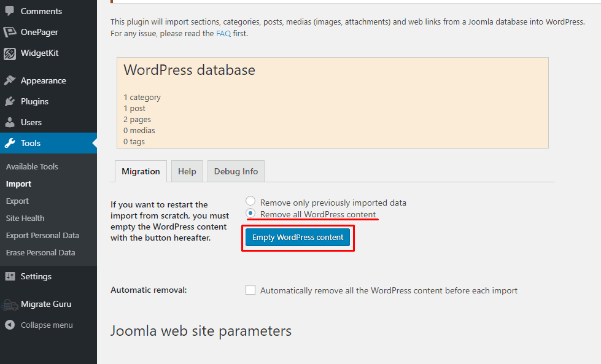The width and height of the screenshot is (601, 364).
Task: Click the Collapse menu text
Action: (x=47, y=325)
